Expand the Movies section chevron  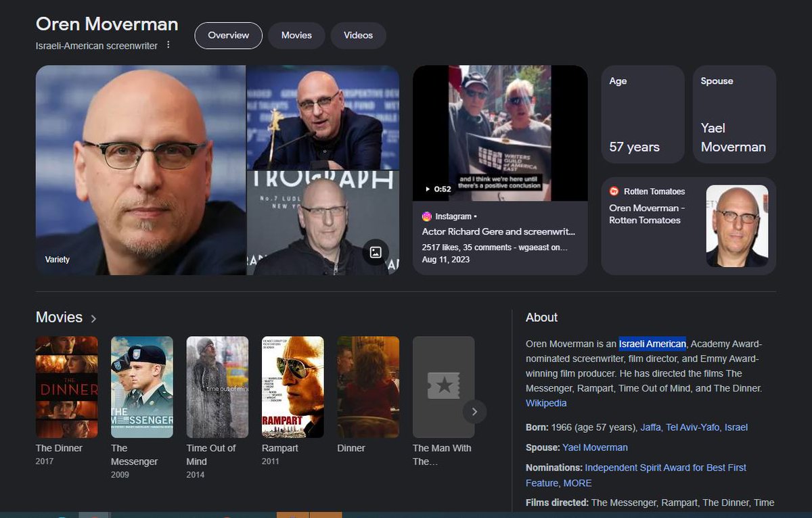click(x=93, y=319)
